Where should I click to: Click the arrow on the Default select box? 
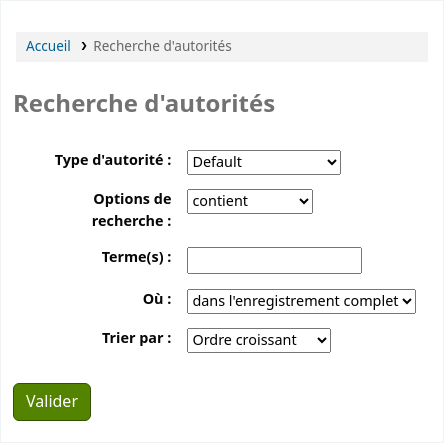(x=331, y=162)
